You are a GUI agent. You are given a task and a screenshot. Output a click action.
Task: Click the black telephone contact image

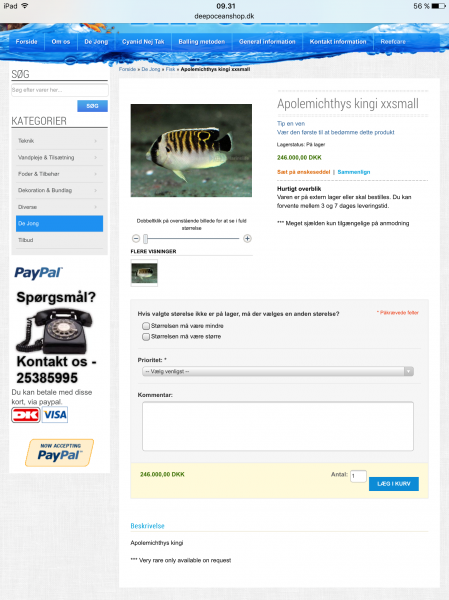tap(54, 331)
